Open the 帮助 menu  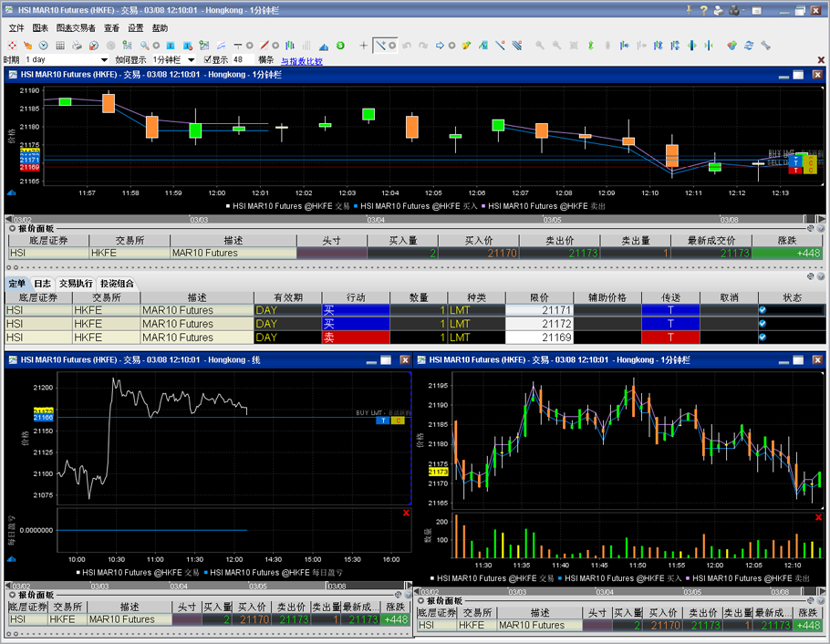[x=160, y=28]
